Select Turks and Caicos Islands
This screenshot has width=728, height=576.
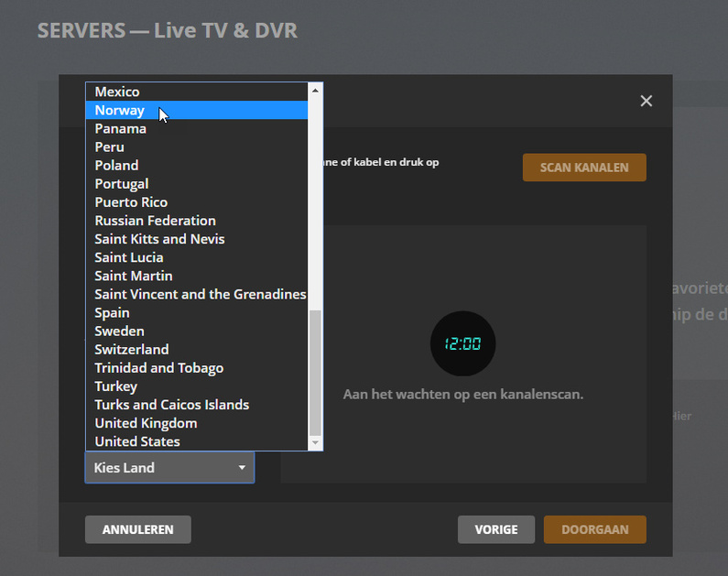pyautogui.click(x=197, y=405)
